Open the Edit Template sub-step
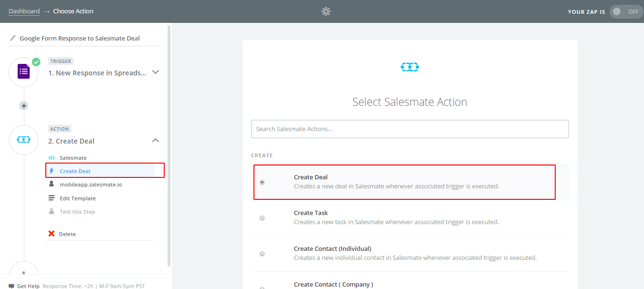This screenshot has width=644, height=289. click(78, 198)
